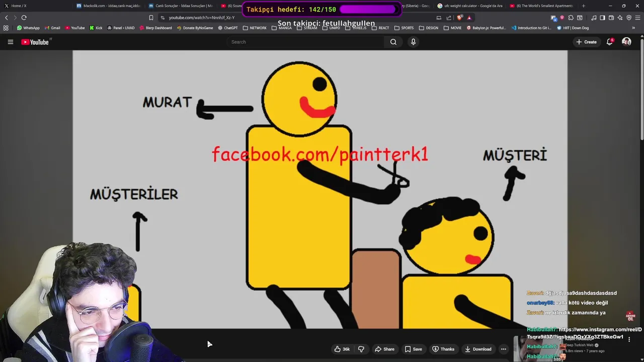Open options for recommended Deep Turkish Web video
This screenshot has width=644, height=362.
point(629,339)
